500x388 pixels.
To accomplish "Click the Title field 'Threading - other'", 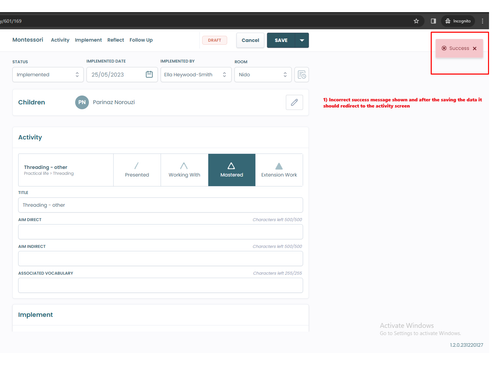I will click(x=160, y=205).
